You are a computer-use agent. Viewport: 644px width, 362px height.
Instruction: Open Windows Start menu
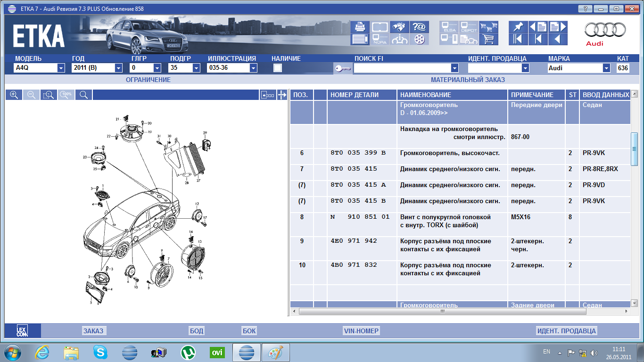point(12,352)
